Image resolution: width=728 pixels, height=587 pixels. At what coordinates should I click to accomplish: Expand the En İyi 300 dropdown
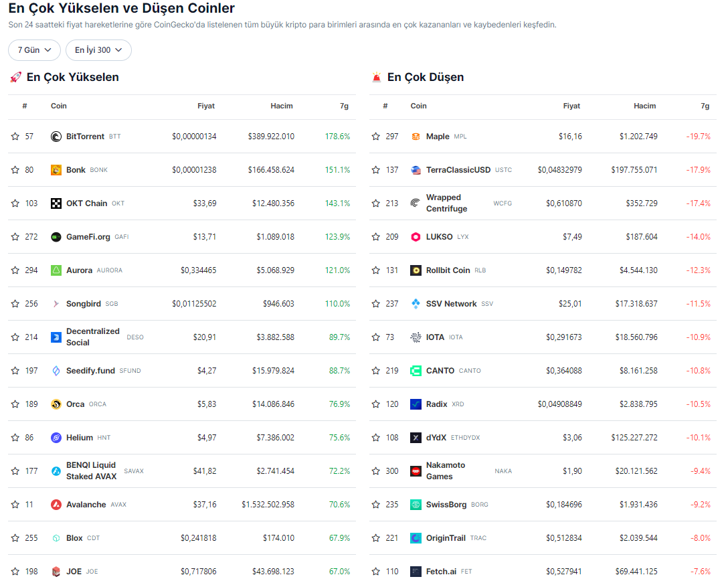98,50
